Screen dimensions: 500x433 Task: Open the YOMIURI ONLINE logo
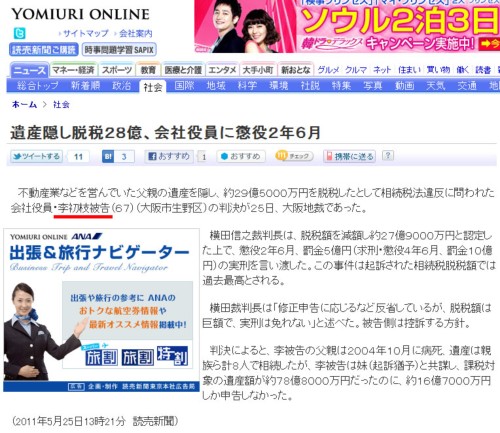[80, 14]
